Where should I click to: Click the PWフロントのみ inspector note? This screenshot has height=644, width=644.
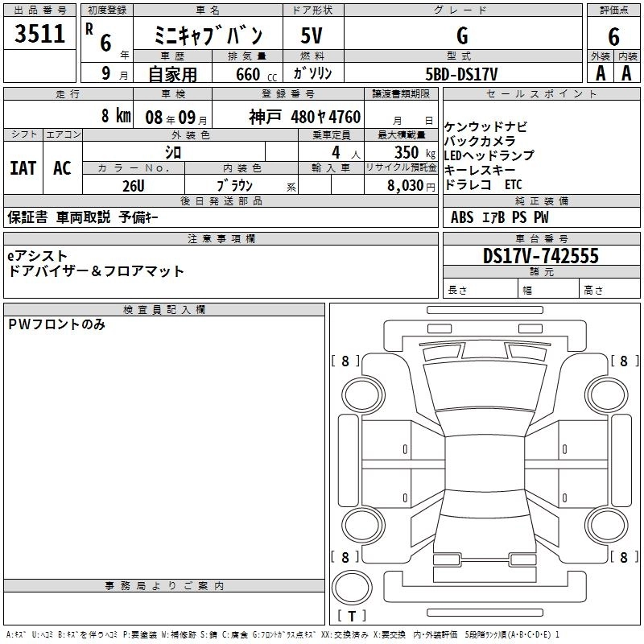pos(57,325)
